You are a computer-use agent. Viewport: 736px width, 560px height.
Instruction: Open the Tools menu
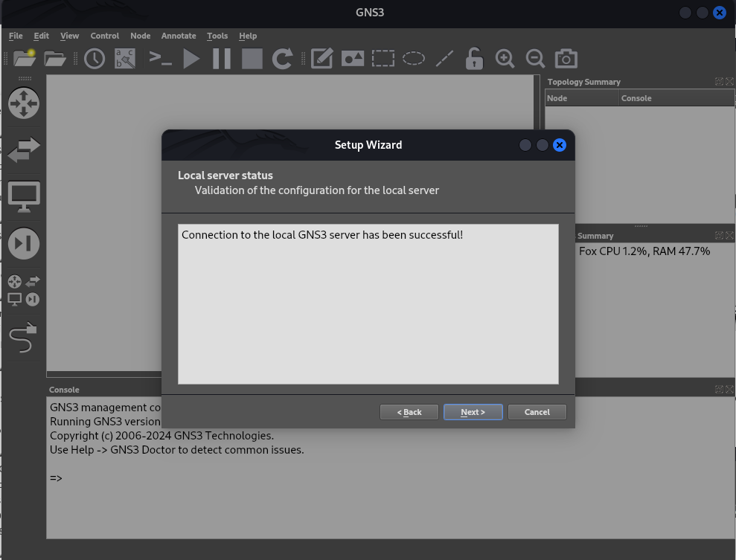[x=217, y=36]
